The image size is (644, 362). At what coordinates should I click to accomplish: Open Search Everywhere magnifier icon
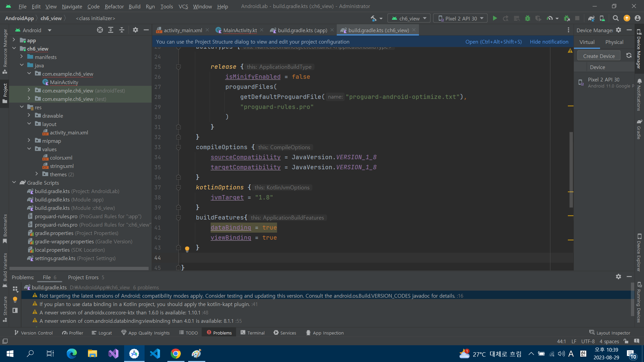[615, 18]
